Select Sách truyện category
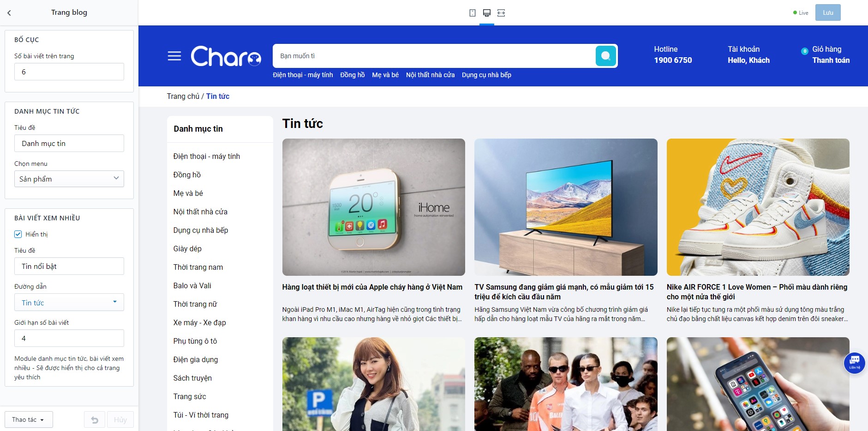 (192, 378)
